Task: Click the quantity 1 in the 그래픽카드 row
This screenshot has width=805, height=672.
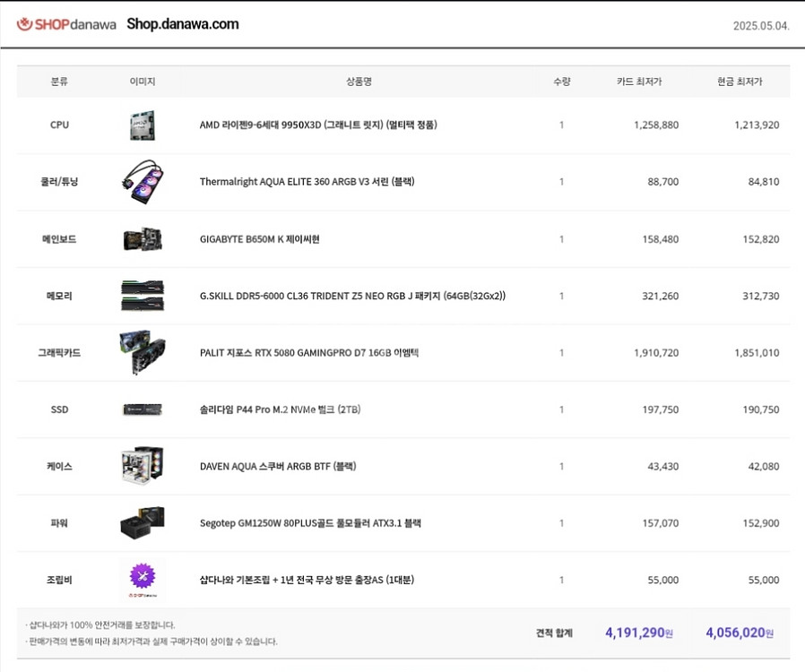Action: pyautogui.click(x=562, y=353)
